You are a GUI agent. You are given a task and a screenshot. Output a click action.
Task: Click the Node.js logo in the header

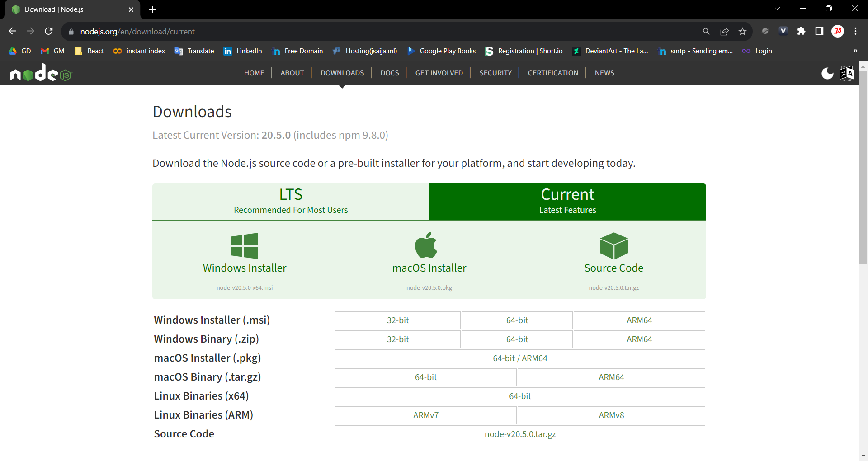[x=41, y=72]
